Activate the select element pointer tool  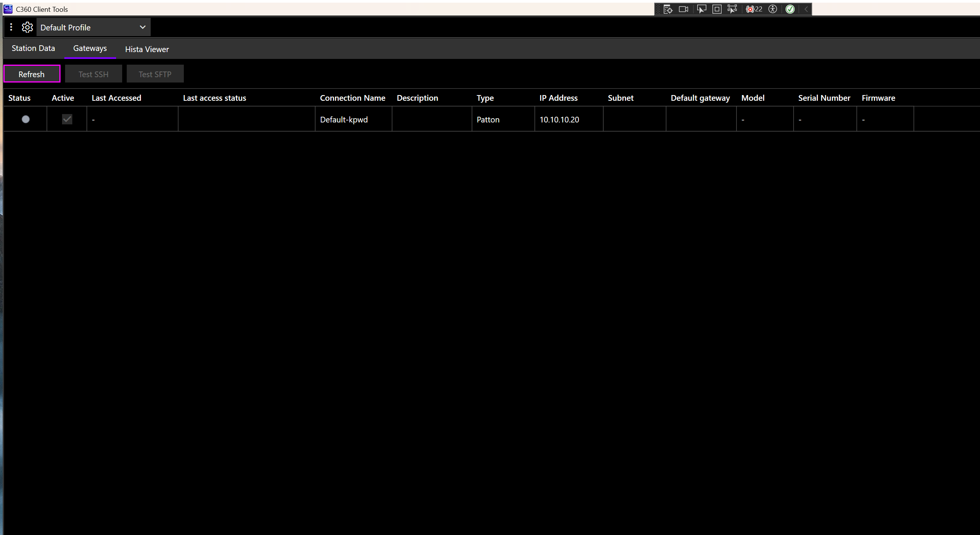pyautogui.click(x=701, y=9)
